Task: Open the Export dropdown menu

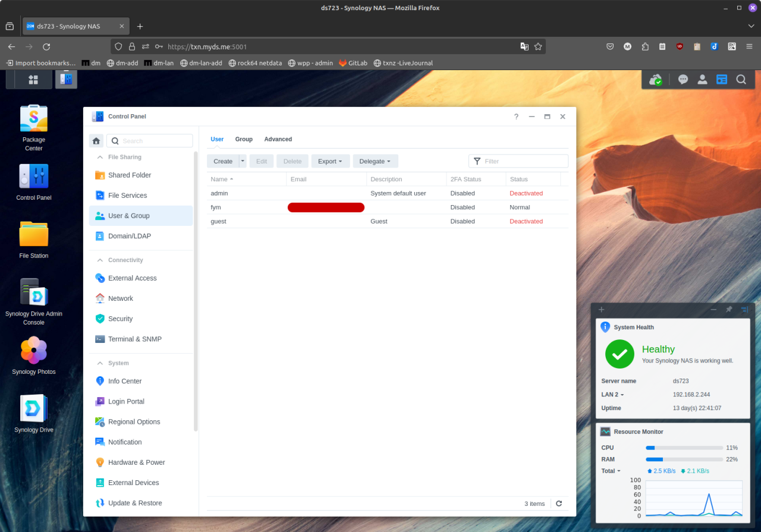Action: coord(330,160)
